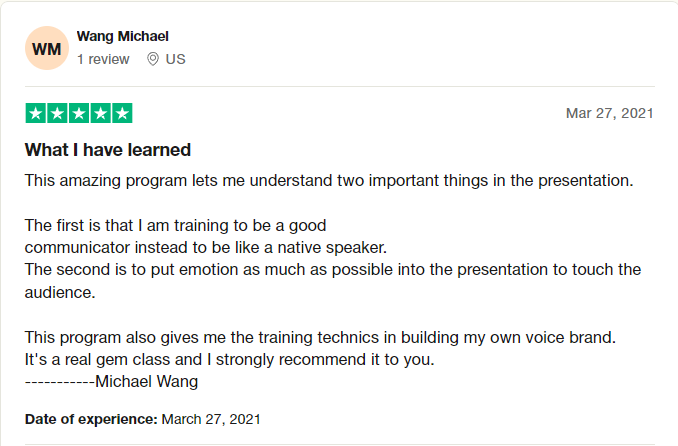Open Wang Michael's reviewer profile name
Image resolution: width=678 pixels, height=446 pixels.
click(122, 37)
